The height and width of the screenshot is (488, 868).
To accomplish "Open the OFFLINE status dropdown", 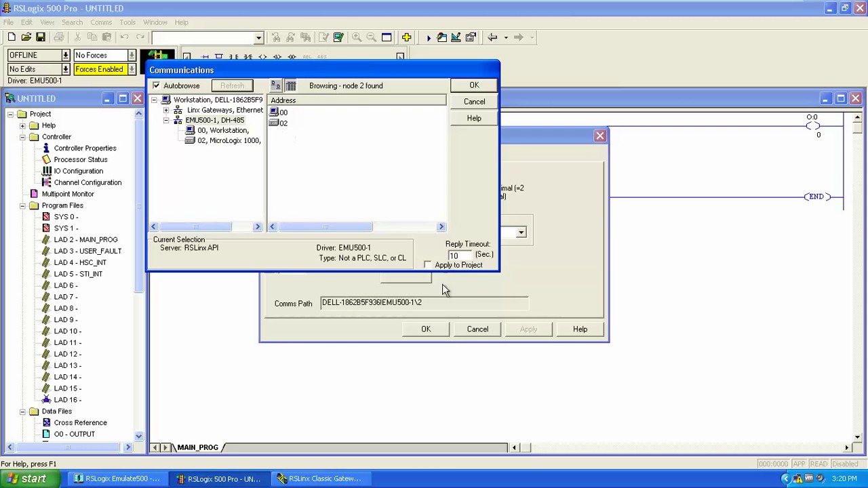I will (x=66, y=55).
